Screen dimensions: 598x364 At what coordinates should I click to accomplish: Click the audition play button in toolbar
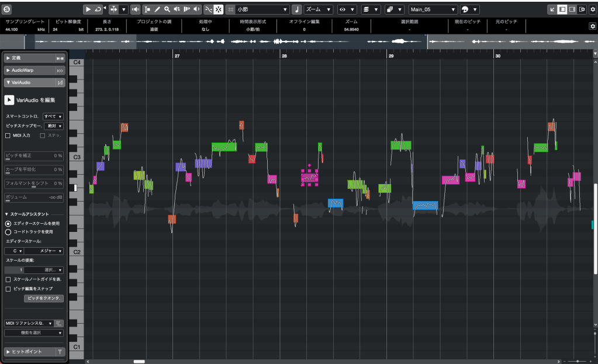(x=88, y=9)
